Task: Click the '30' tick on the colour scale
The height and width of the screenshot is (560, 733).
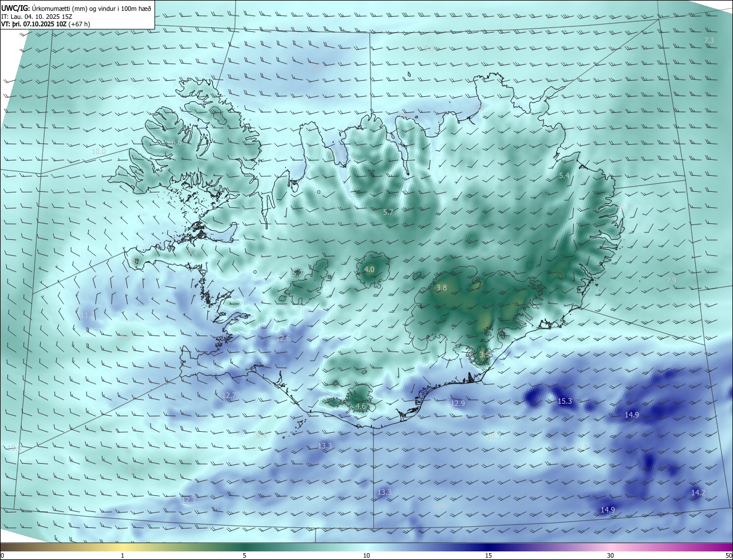Action: 610,555
